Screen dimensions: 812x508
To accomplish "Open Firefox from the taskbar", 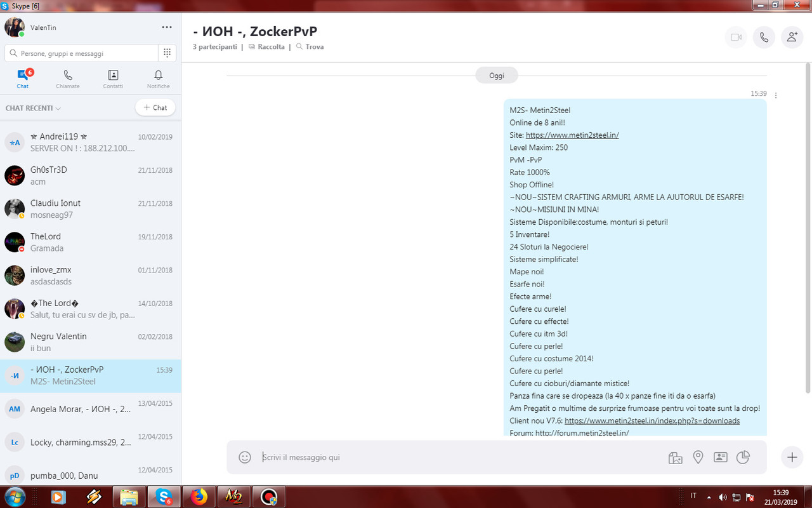I will (x=199, y=497).
